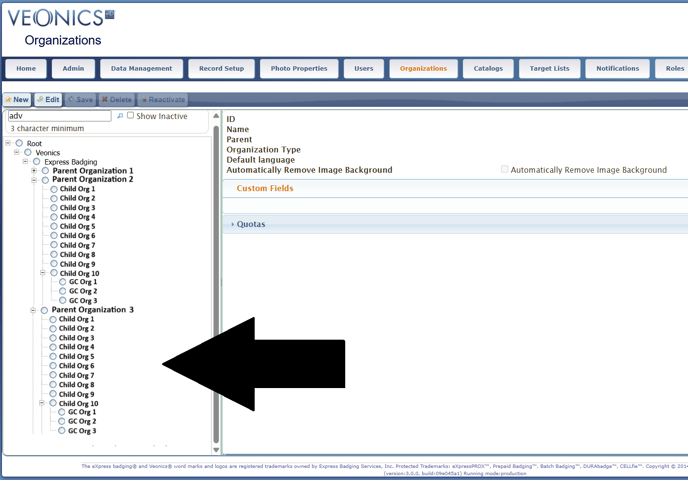Click the Organization Type field label
The height and width of the screenshot is (480, 688).
coord(263,150)
